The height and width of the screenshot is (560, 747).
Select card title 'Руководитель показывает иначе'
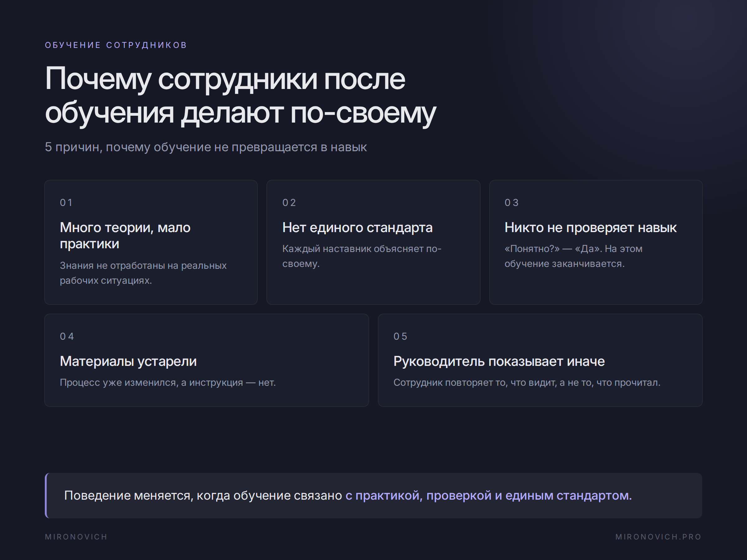(x=499, y=362)
